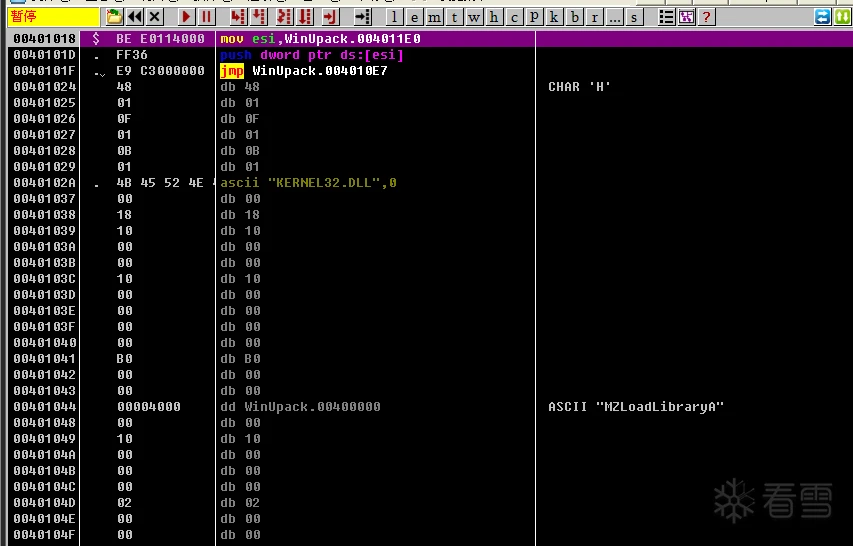853x546 pixels.
Task: Select the jmp WinUpack.004010E7 instruction
Action: coord(304,71)
